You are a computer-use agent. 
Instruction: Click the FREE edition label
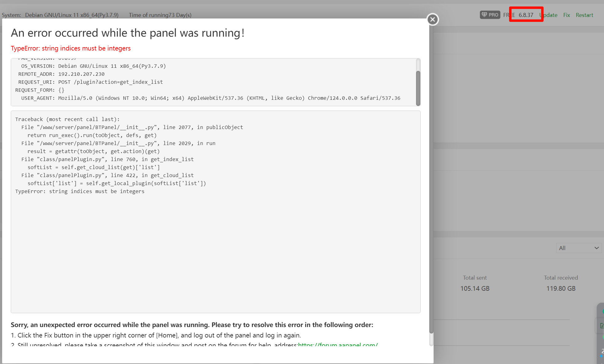509,15
